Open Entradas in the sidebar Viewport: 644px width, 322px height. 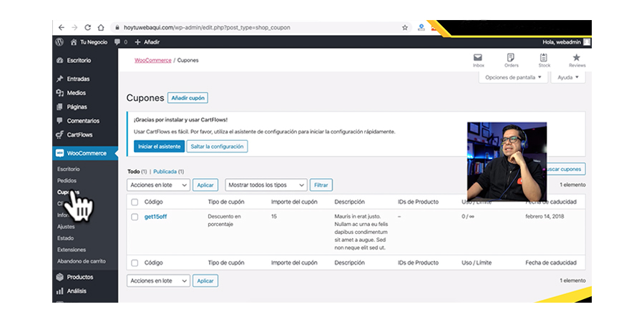pos(78,79)
